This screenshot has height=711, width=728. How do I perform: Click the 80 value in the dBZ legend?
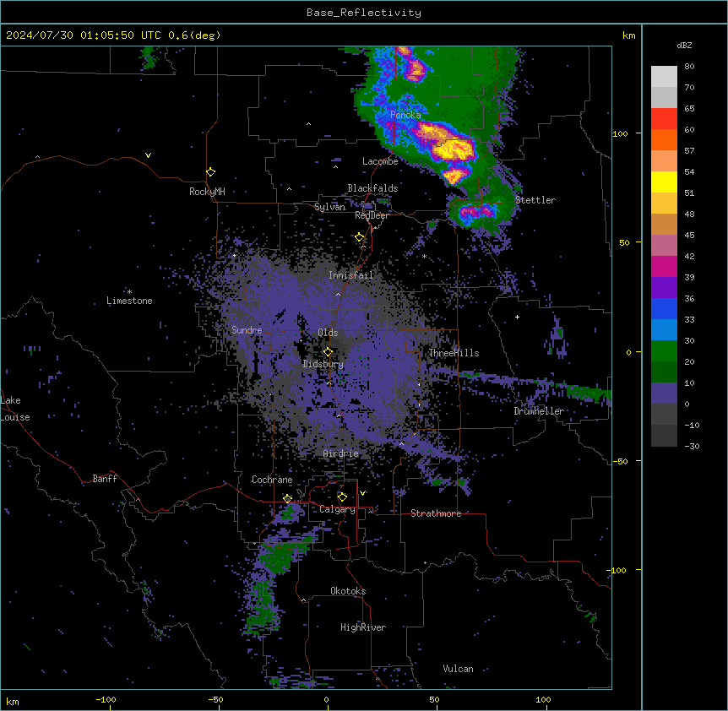pyautogui.click(x=689, y=67)
